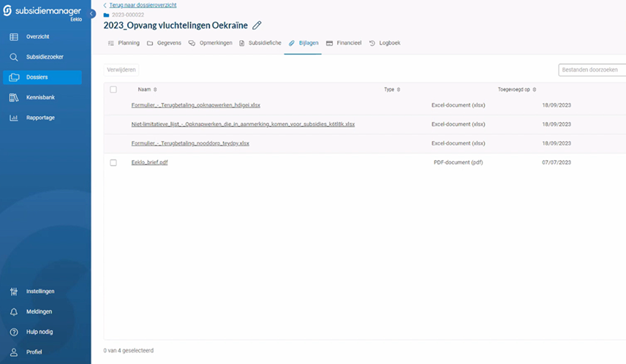
Task: Switch to the Financieel tab
Action: (x=344, y=43)
